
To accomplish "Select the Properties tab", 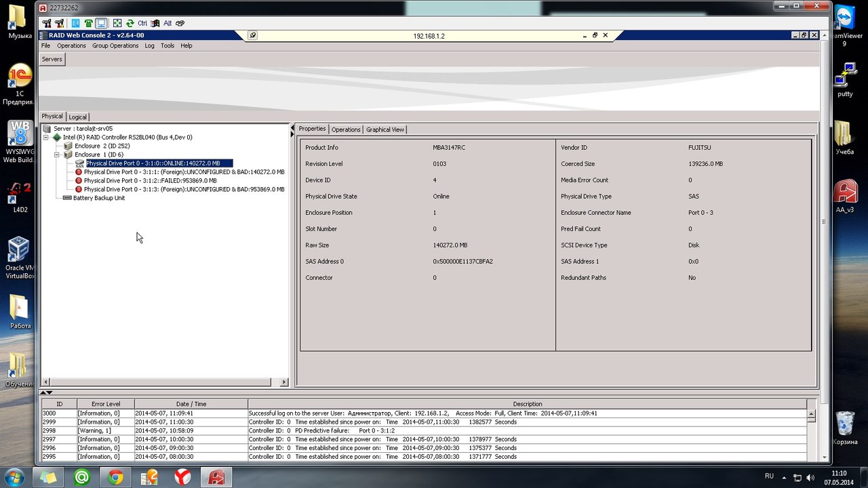I will 312,129.
